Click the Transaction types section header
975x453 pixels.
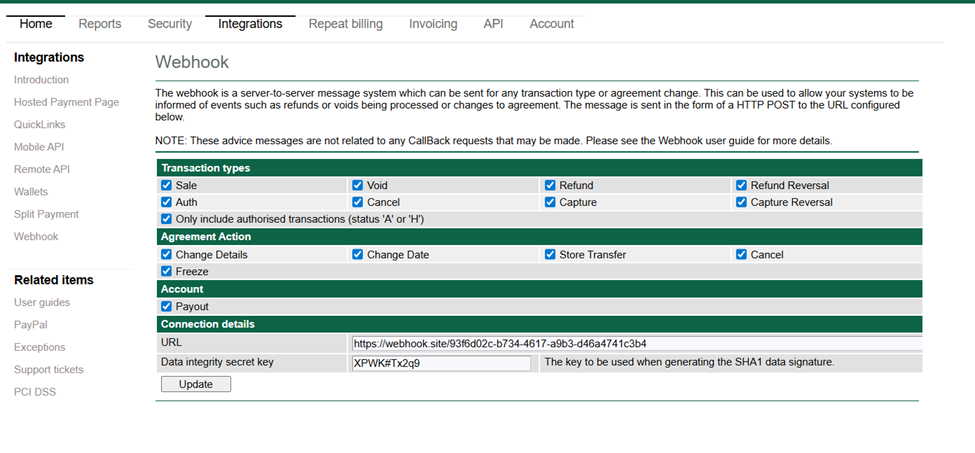click(x=539, y=168)
